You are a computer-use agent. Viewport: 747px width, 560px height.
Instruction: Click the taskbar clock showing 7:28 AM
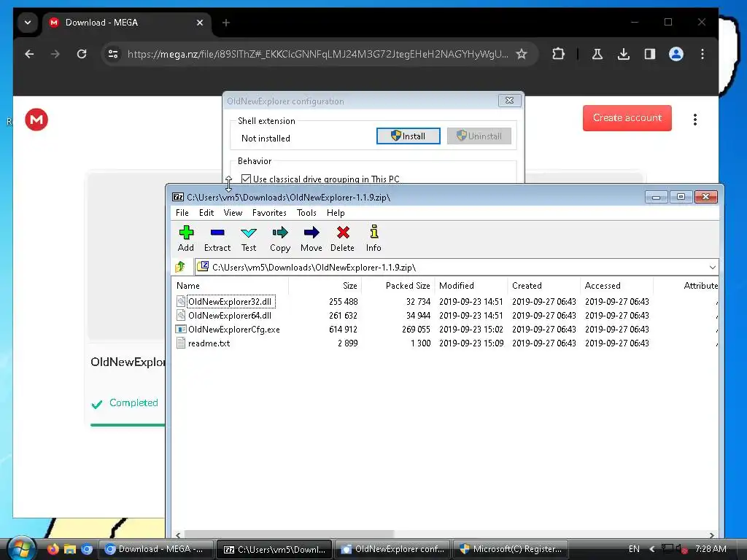point(711,549)
